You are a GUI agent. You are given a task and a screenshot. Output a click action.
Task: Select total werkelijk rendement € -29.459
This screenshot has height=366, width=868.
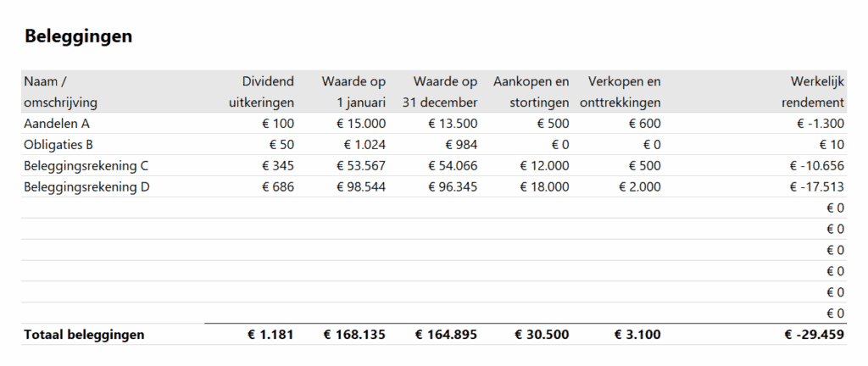[x=815, y=335]
